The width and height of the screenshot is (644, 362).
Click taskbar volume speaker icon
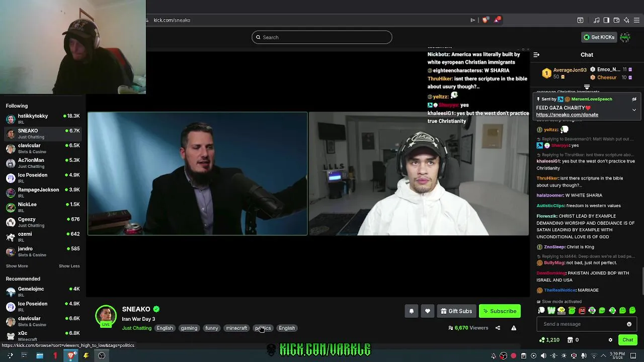point(543,356)
